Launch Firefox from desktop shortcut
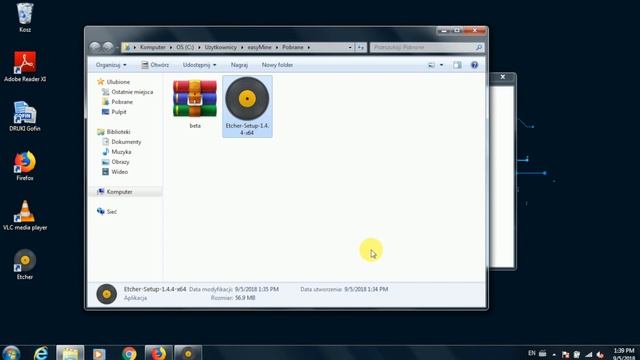This screenshot has height=360, width=640. click(25, 166)
